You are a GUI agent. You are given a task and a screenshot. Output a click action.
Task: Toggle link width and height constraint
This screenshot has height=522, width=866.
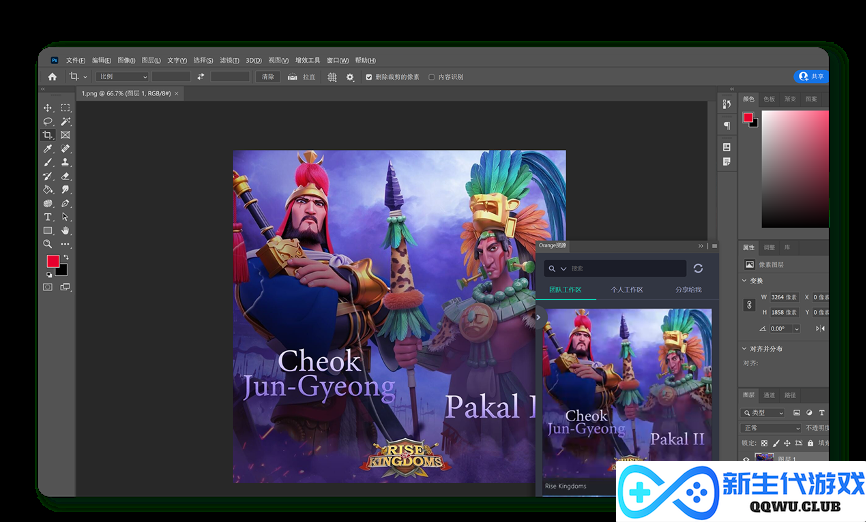(749, 305)
